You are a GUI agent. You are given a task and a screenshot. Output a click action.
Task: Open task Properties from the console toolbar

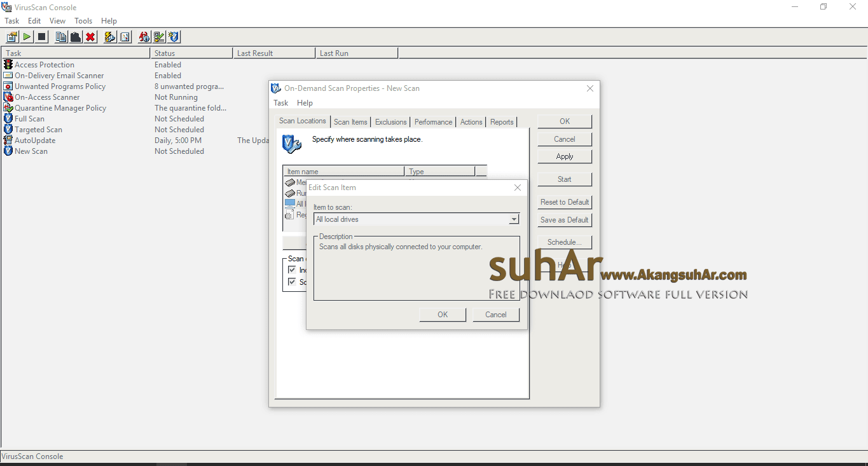(12, 37)
